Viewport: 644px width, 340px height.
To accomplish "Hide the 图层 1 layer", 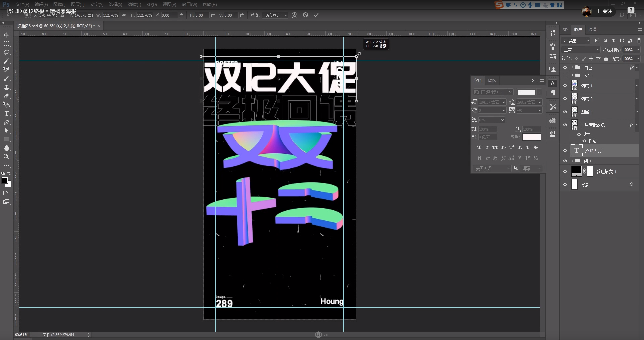I will point(565,86).
